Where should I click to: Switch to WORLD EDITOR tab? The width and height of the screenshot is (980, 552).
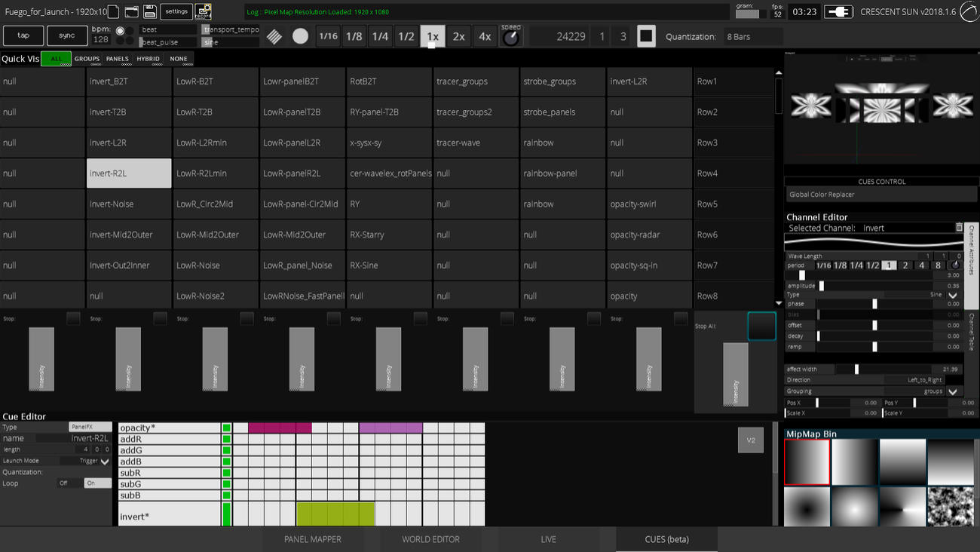(430, 539)
